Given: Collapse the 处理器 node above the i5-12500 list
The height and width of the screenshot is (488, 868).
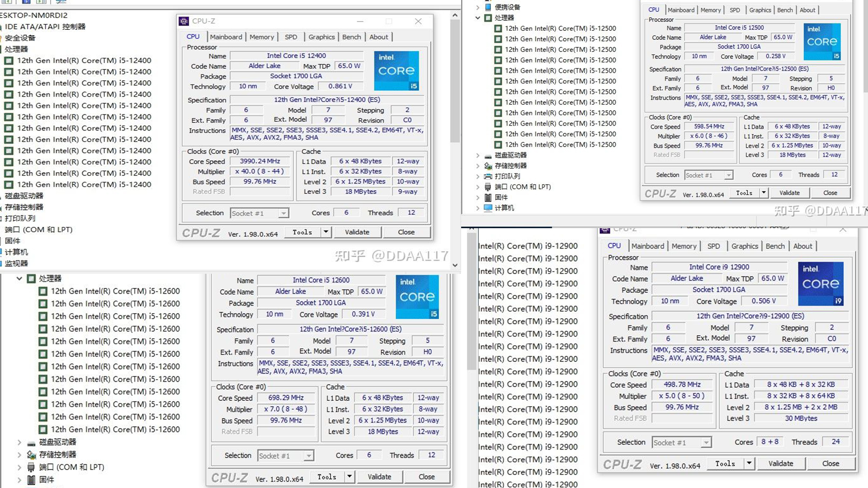Looking at the screenshot, I should [x=478, y=18].
